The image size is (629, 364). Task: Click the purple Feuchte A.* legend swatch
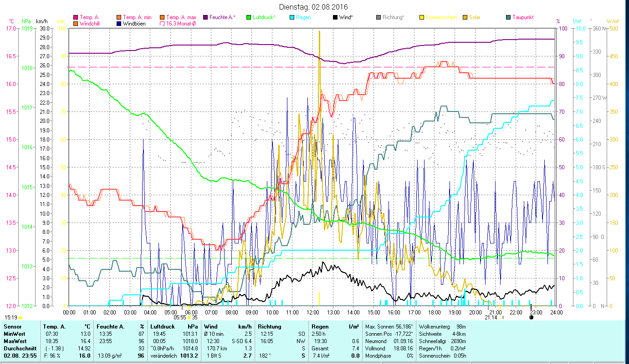(x=205, y=17)
